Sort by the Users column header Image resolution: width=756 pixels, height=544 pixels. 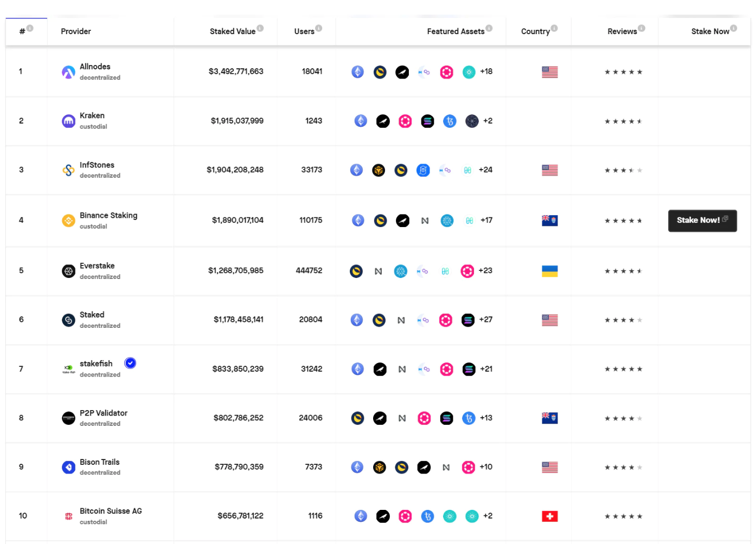[x=304, y=31]
